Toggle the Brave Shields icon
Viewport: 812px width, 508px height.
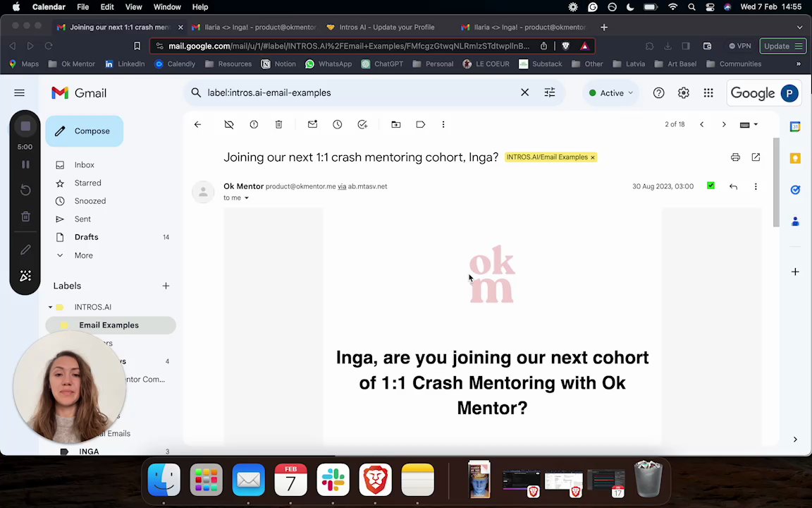pos(565,46)
